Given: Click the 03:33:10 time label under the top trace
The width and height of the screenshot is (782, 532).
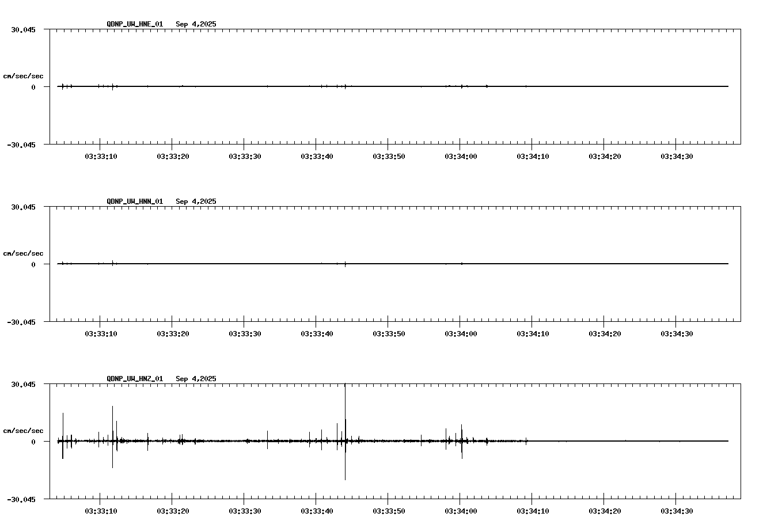Looking at the screenshot, I should (x=100, y=155).
